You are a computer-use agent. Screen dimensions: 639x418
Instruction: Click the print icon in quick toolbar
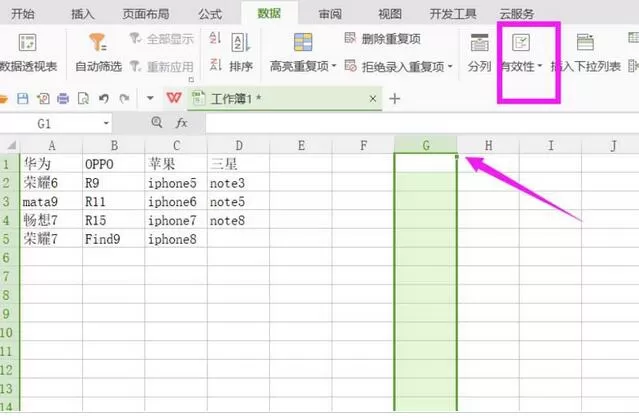[63, 98]
